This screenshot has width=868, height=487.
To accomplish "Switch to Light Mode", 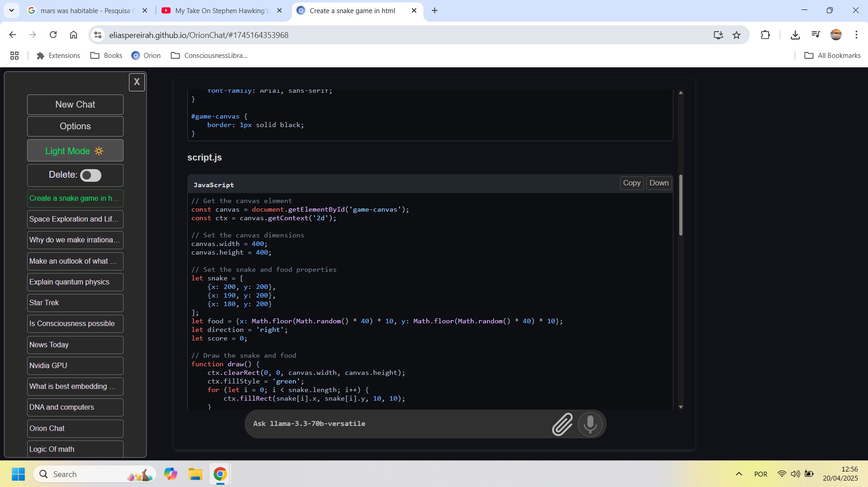I will coord(75,151).
